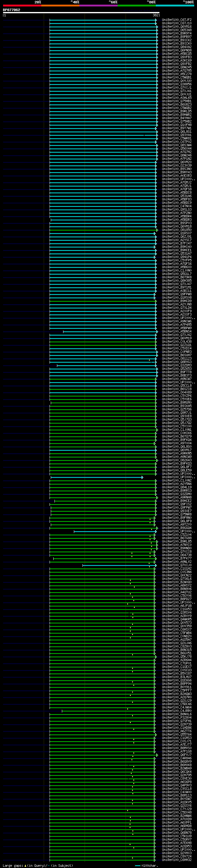Select hit label UniRef100_A5C278

click(x=177, y=74)
